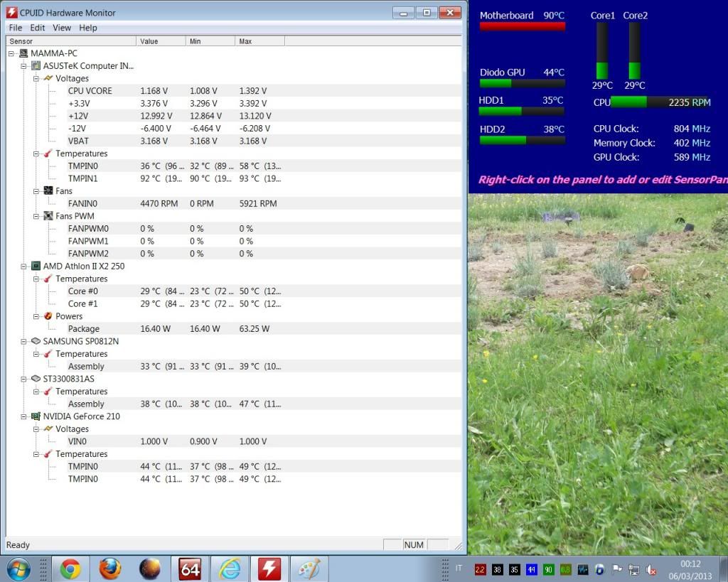Click the Value column header
Screen dimensions: 728x582
[161, 41]
